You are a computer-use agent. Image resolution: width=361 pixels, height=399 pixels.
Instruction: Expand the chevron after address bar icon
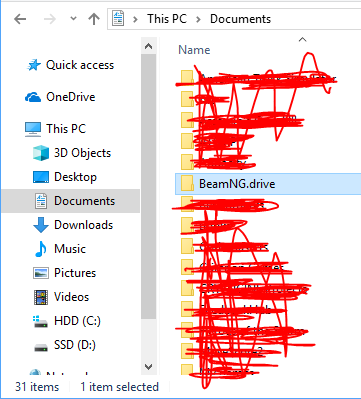click(135, 19)
